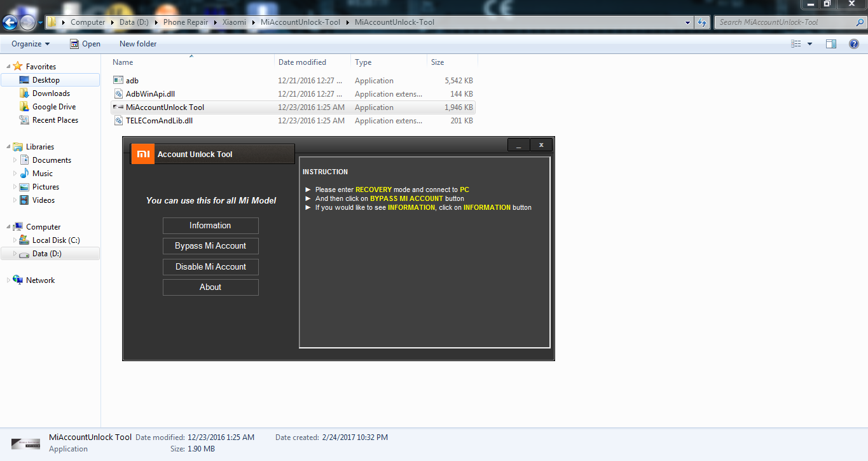Click the orange Mi logo icon

[143, 154]
